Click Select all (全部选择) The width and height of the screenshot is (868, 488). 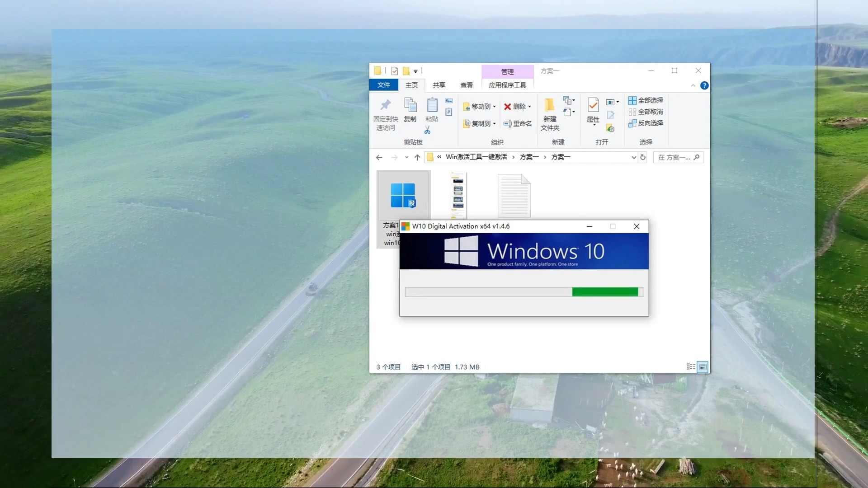pos(646,100)
